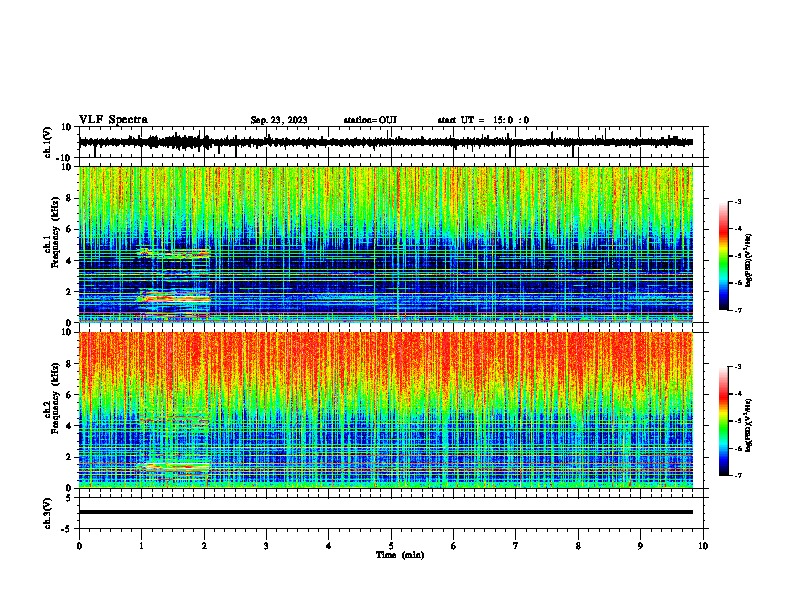Click the ch.1 "Frequency (kHz)" axis label
The image size is (792, 612).
56,233
